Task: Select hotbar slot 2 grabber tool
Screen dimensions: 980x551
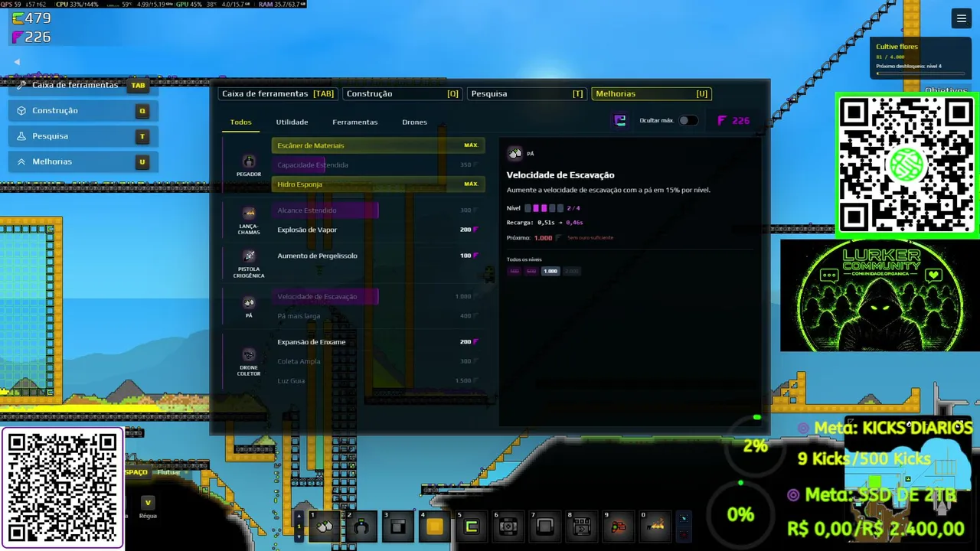Action: pos(361,527)
